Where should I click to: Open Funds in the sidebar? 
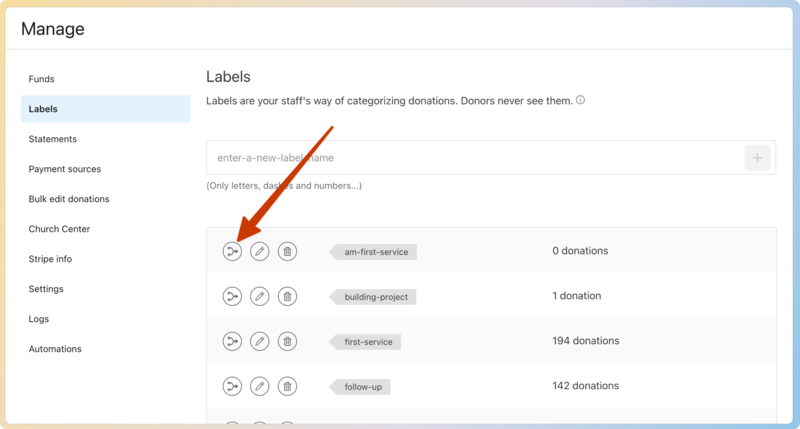(42, 79)
